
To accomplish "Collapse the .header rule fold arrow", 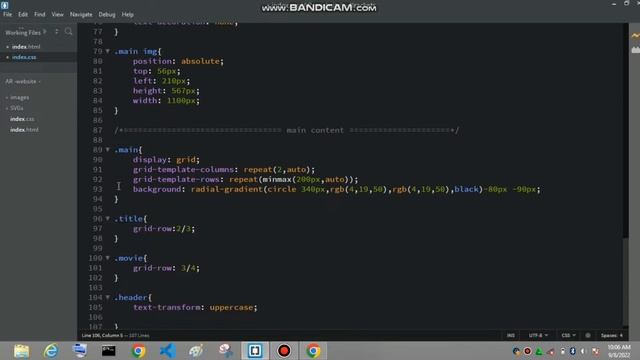I will click(x=108, y=297).
